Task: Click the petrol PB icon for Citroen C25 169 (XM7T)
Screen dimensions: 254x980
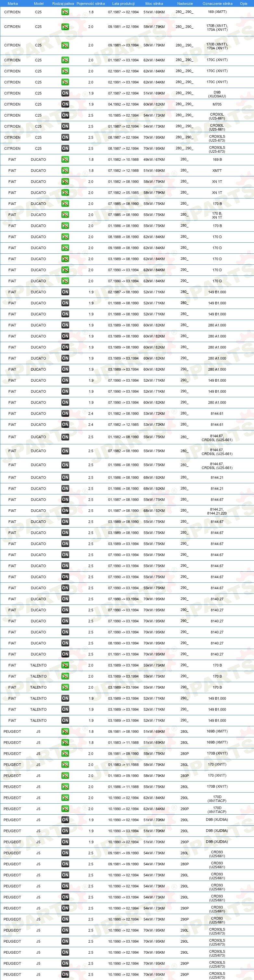Action: click(65, 12)
